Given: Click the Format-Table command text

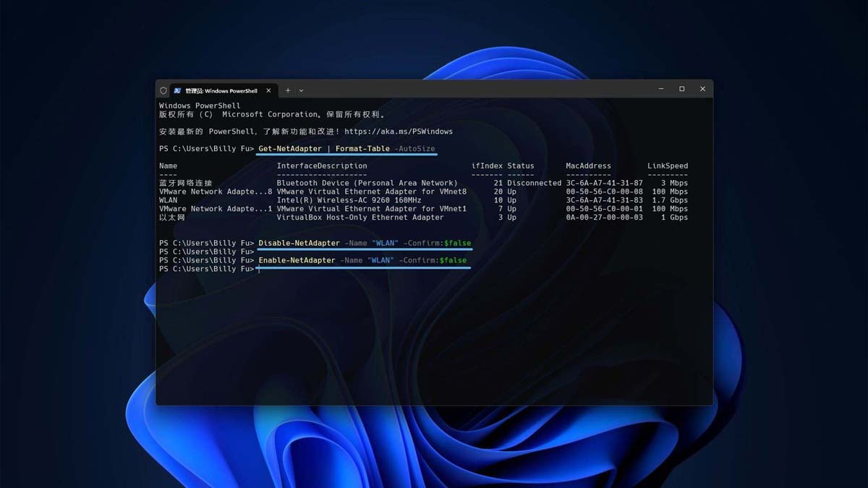Looking at the screenshot, I should tap(362, 149).
